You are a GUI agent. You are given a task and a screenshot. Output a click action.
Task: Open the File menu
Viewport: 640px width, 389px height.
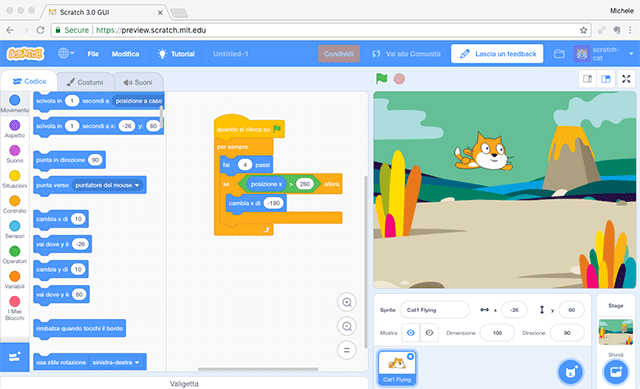click(x=93, y=54)
